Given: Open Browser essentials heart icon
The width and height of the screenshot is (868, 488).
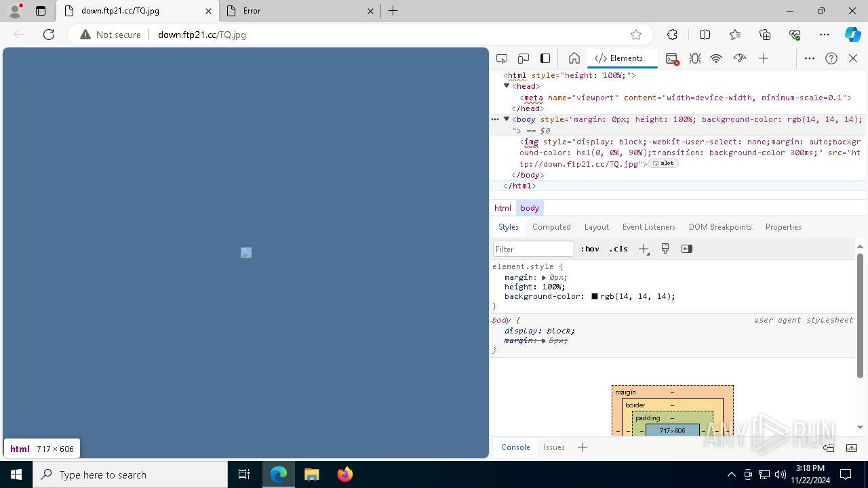Looking at the screenshot, I should pyautogui.click(x=795, y=35).
